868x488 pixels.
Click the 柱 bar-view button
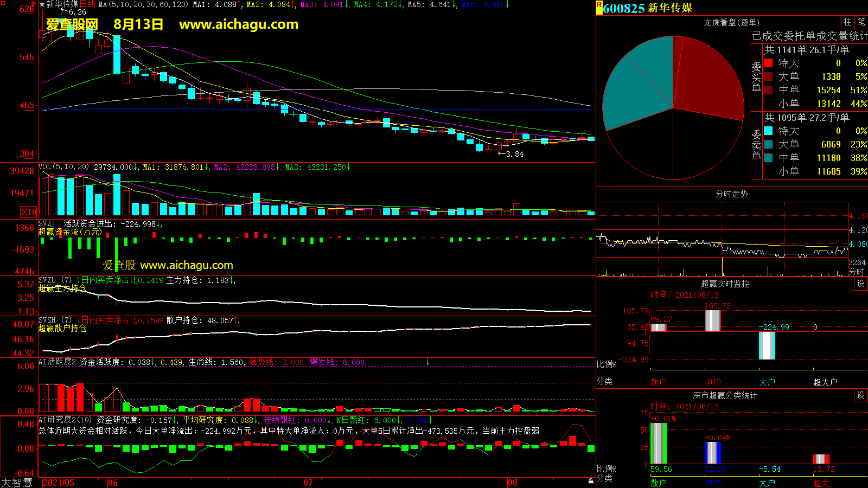[847, 22]
